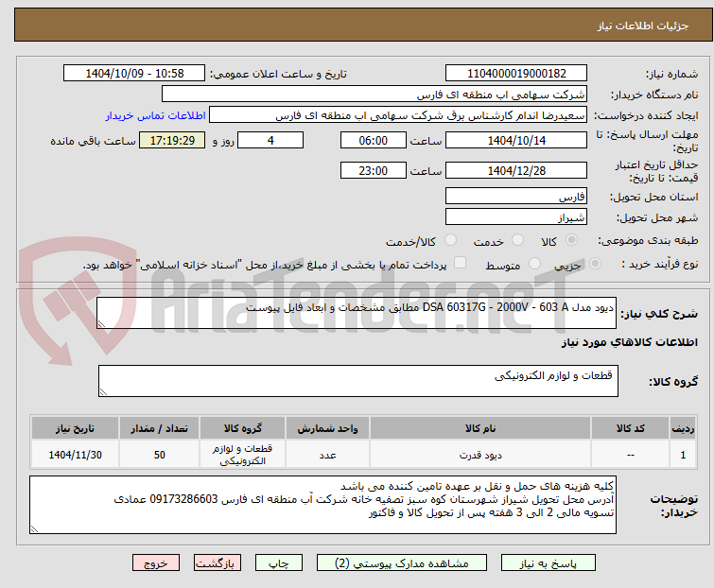Click the deadline time field 06:00
Screen dimensions: 714x588
(373, 140)
